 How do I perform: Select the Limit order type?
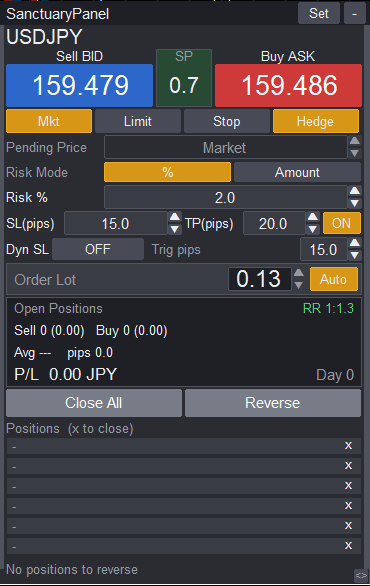(138, 121)
